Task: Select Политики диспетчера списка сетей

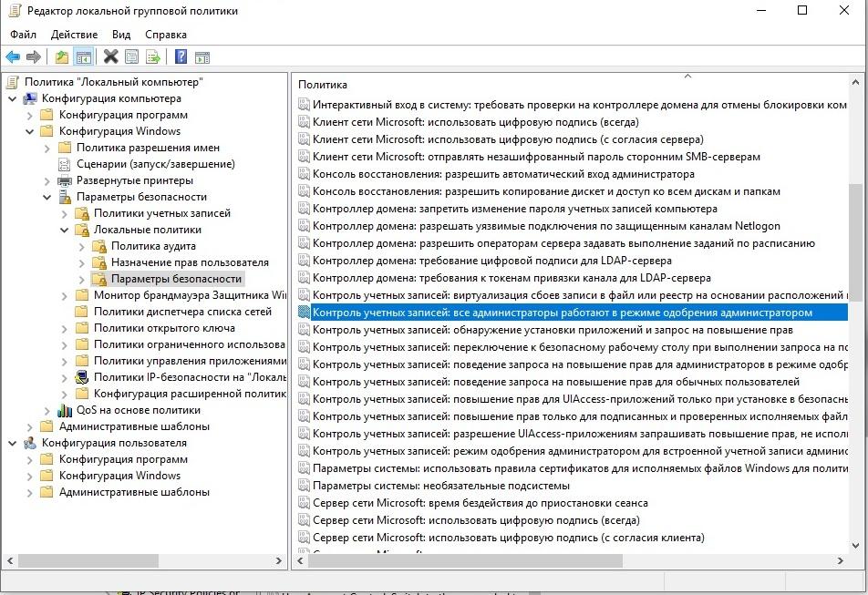Action: [182, 312]
